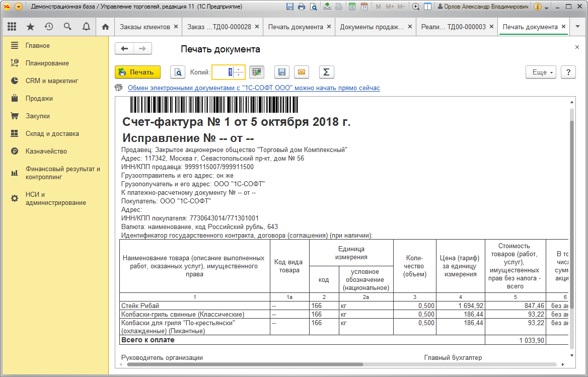588x377 pixels.
Task: Close the Документы продаж tab
Action: coord(410,27)
